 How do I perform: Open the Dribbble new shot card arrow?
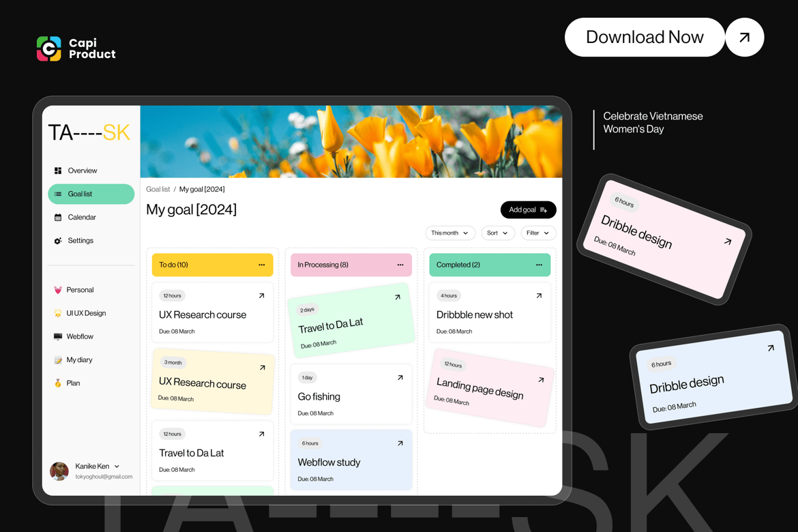tap(539, 296)
